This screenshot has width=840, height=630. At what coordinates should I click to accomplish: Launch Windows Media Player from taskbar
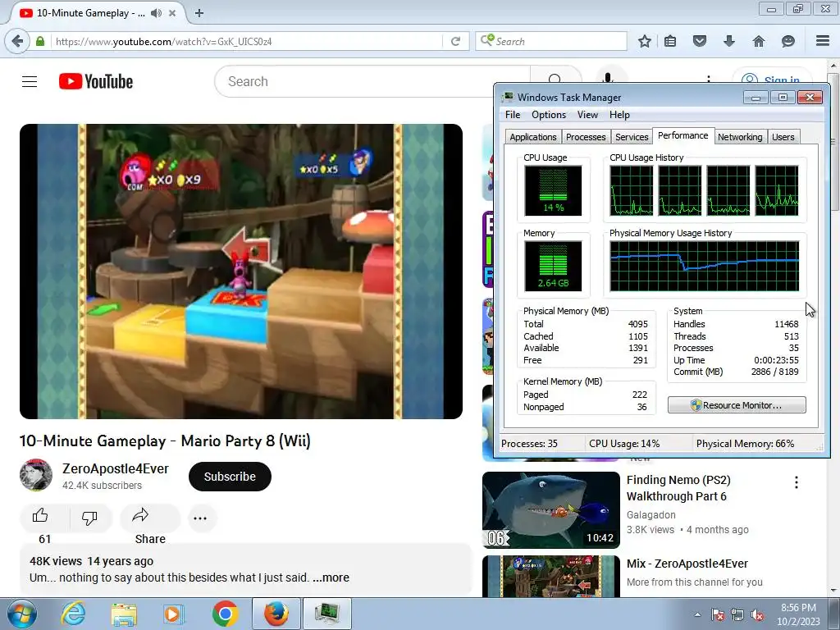[174, 614]
